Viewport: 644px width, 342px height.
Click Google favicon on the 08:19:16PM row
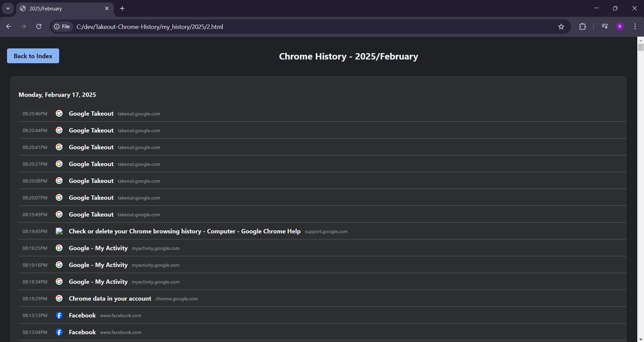pyautogui.click(x=59, y=265)
